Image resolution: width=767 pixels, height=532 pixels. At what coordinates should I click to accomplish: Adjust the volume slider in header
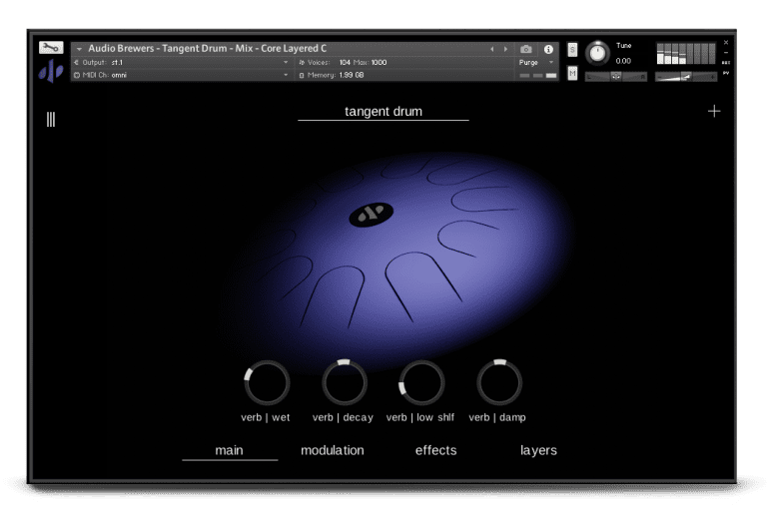click(x=686, y=76)
